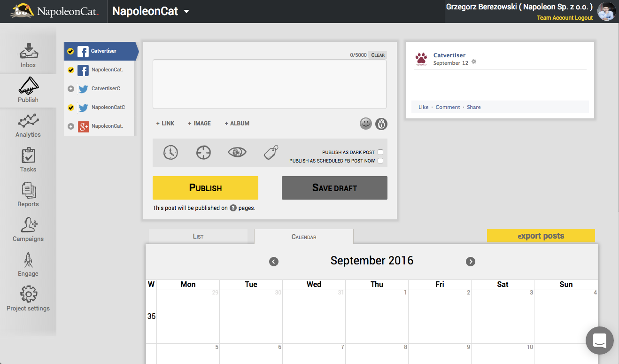Click Share in the post preview
Screen dimensions: 619x364
tap(474, 107)
